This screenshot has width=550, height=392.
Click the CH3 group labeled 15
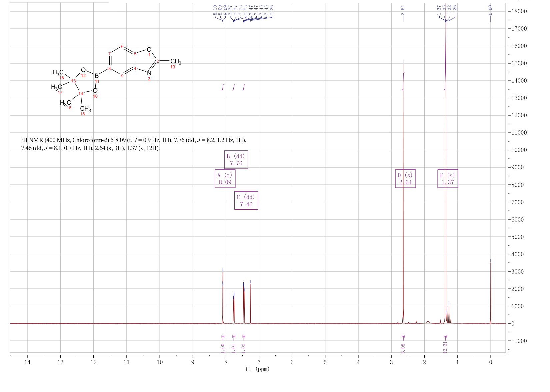point(85,109)
